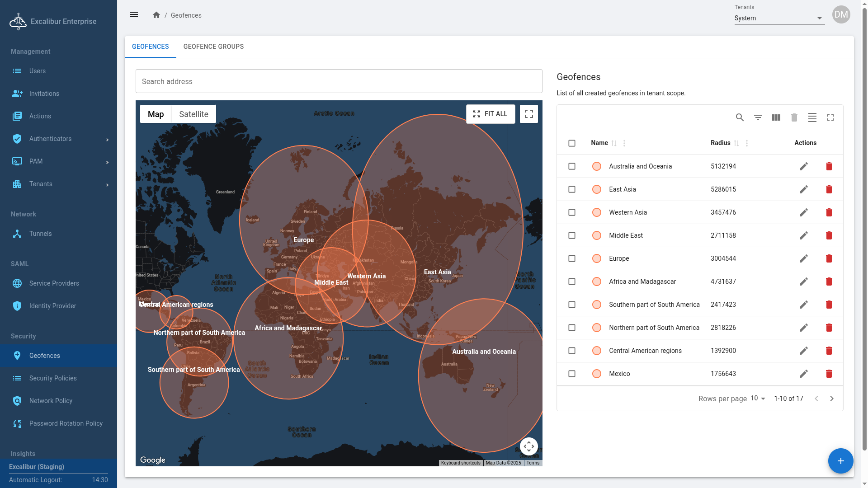Image resolution: width=868 pixels, height=488 pixels.
Task: Edit the East Asia geofence
Action: tap(803, 189)
